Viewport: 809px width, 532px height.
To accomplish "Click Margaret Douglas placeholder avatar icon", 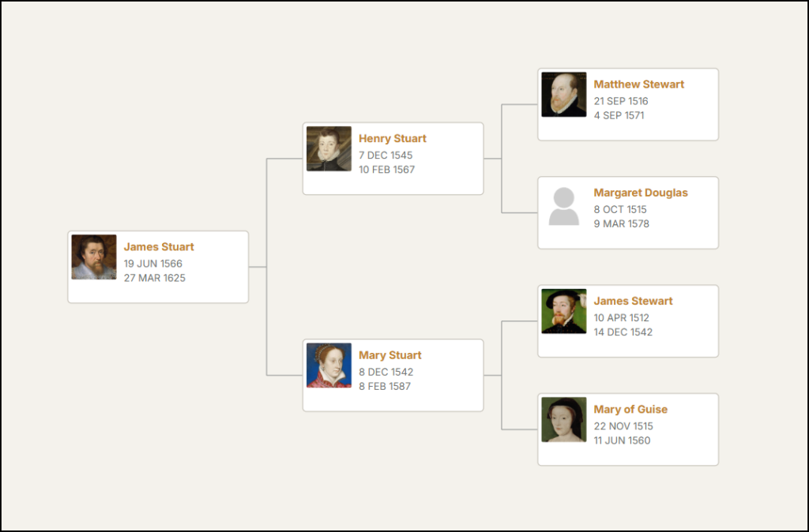I will pyautogui.click(x=564, y=206).
